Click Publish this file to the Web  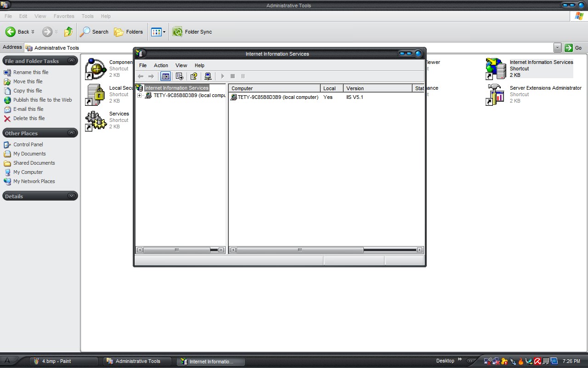coord(43,100)
